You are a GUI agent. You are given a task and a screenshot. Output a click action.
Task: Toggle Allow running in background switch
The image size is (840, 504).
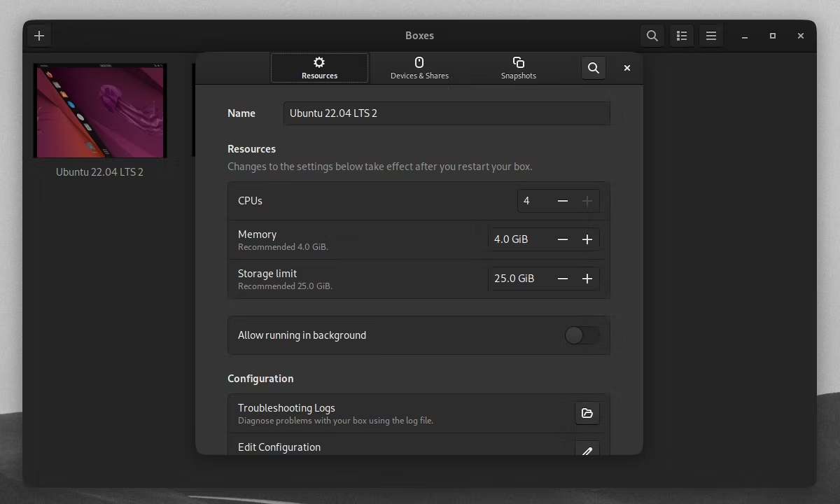(x=582, y=335)
